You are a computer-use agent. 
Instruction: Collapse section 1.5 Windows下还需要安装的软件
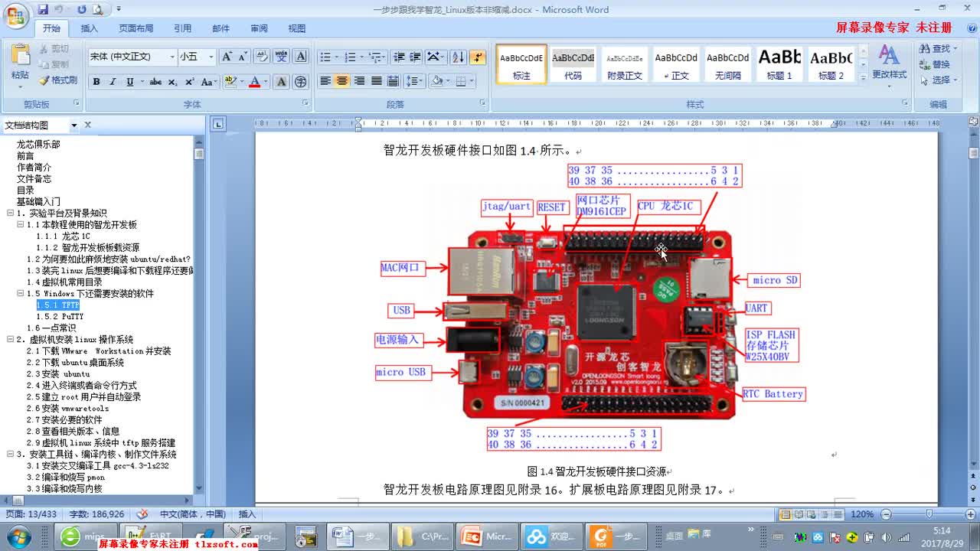20,293
